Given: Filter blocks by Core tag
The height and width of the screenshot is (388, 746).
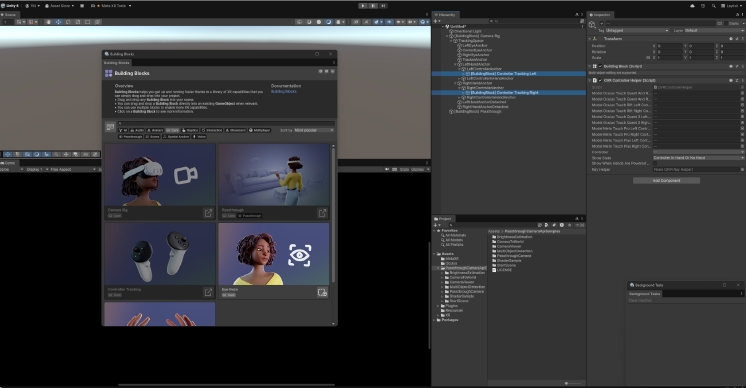Looking at the screenshot, I should coord(173,130).
